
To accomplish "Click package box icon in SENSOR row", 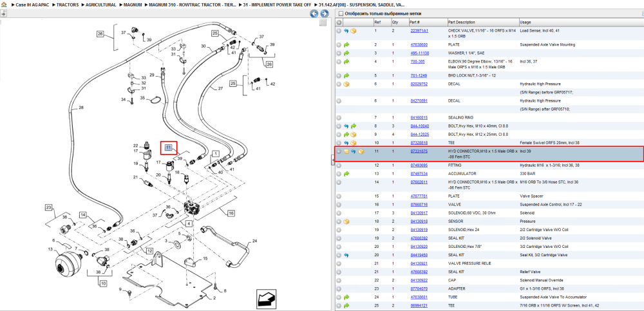I will tap(346, 221).
